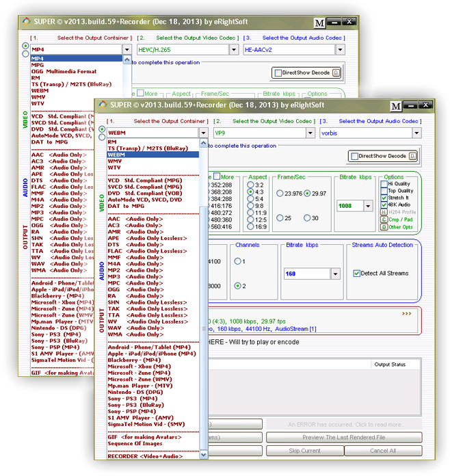Screen dimensions: 450x476
Task: Open WEBM output container dropdown arrow
Action: coord(203,133)
